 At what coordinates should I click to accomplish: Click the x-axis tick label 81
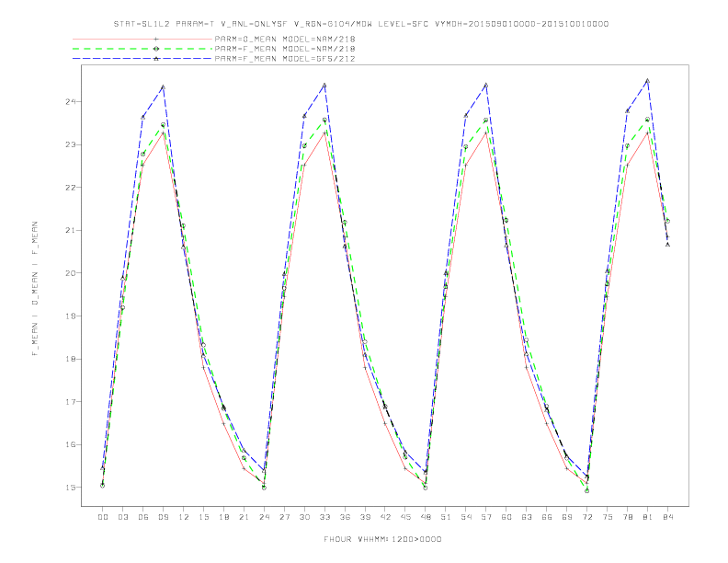tap(648, 517)
